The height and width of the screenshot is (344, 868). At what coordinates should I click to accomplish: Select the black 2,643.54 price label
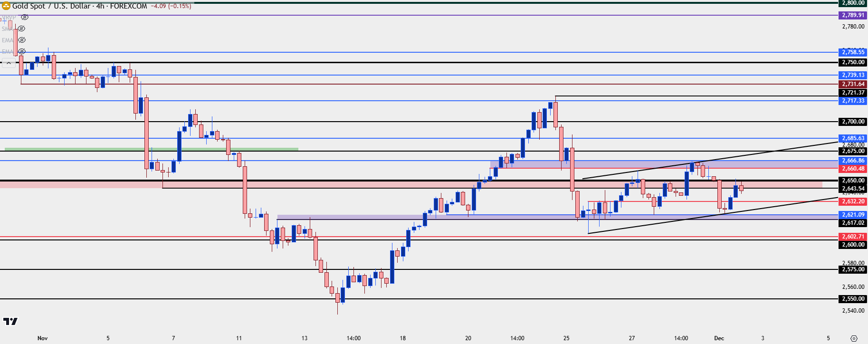tap(853, 189)
